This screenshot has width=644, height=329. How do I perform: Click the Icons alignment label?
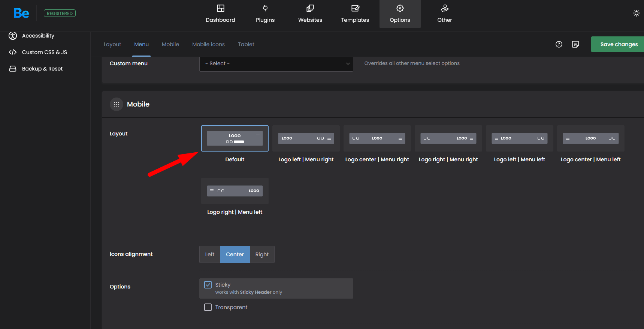[131, 254]
